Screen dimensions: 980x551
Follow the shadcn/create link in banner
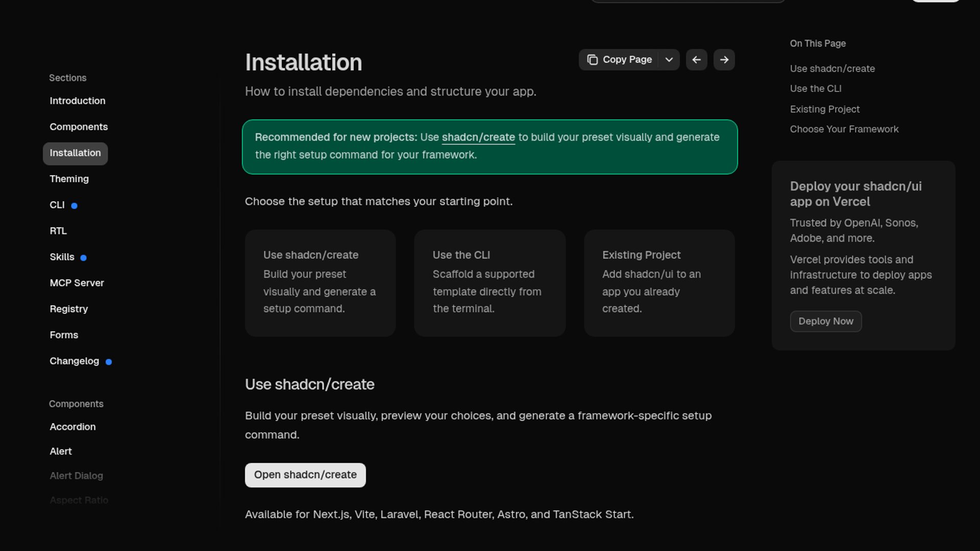tap(478, 137)
